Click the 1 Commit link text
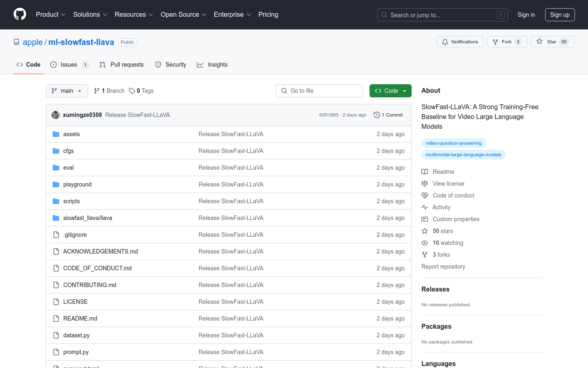Screen dimensions: 588x368 click(392, 115)
